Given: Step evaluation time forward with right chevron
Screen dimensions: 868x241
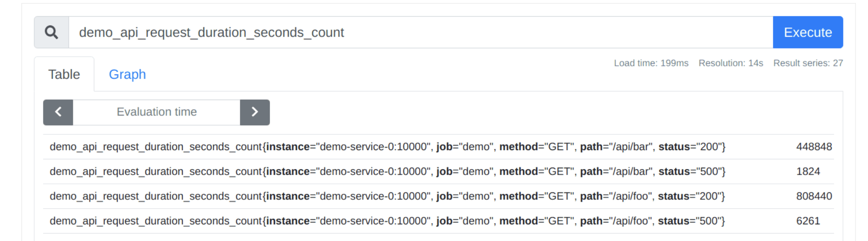Looking at the screenshot, I should (x=255, y=112).
